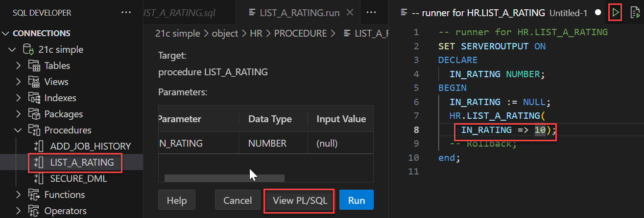Click the Packages node icon

coord(34,114)
